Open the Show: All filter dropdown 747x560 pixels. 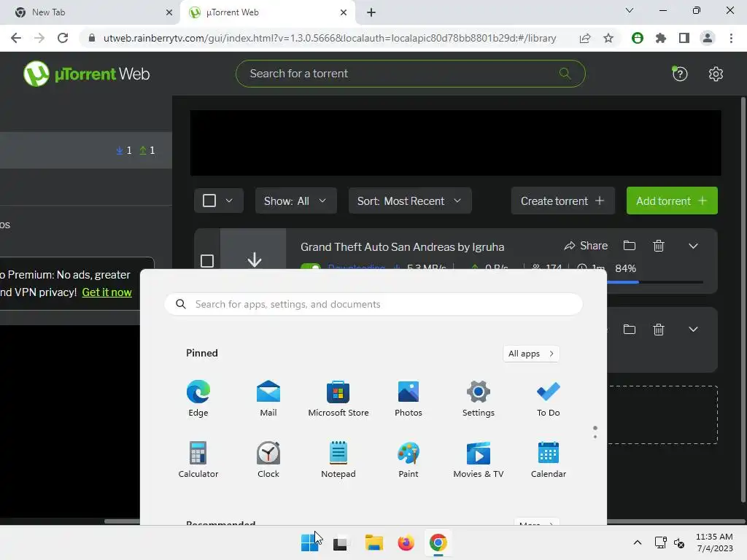296,201
